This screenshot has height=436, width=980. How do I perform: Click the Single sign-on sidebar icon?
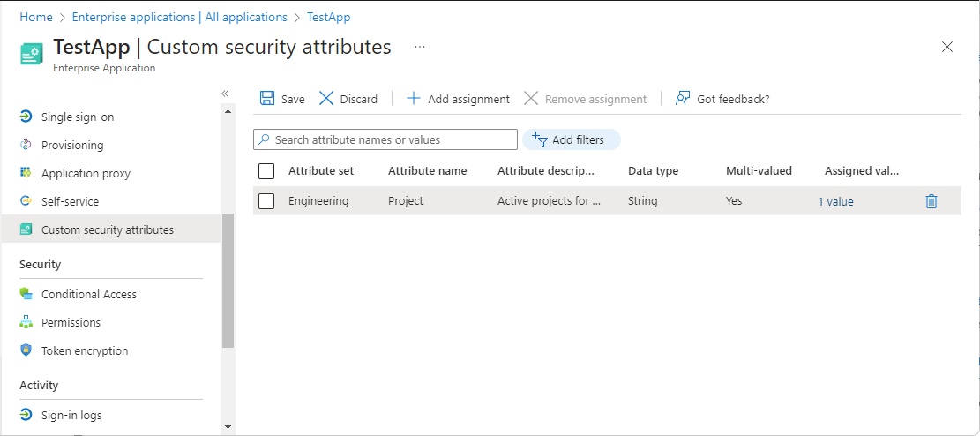[x=26, y=117]
